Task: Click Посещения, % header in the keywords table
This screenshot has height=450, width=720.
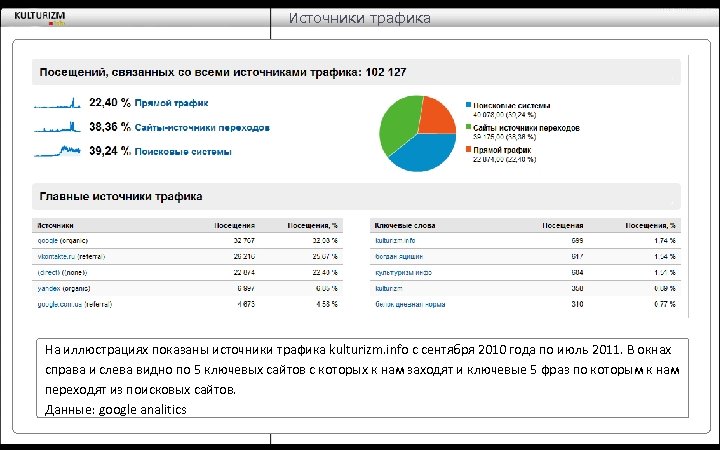Action: (650, 225)
